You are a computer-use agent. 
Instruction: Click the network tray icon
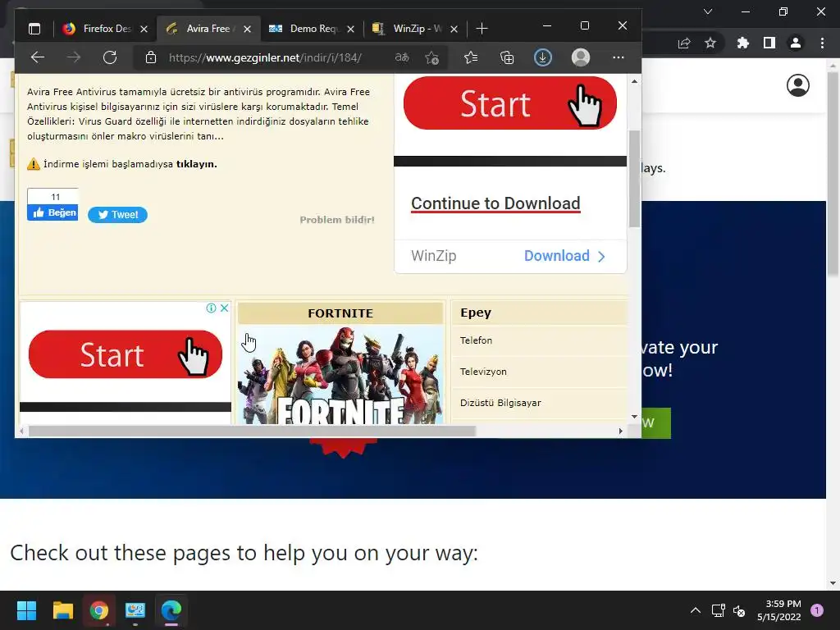tap(719, 610)
